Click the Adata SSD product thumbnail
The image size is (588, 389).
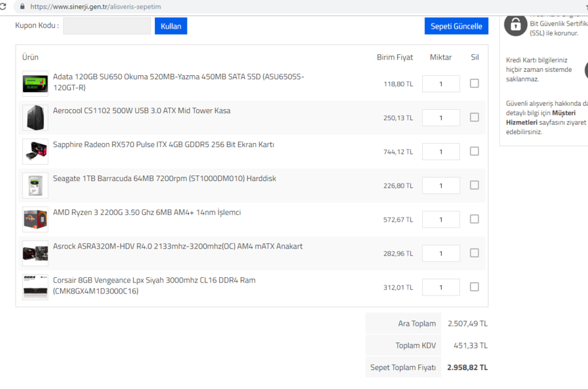click(x=35, y=84)
